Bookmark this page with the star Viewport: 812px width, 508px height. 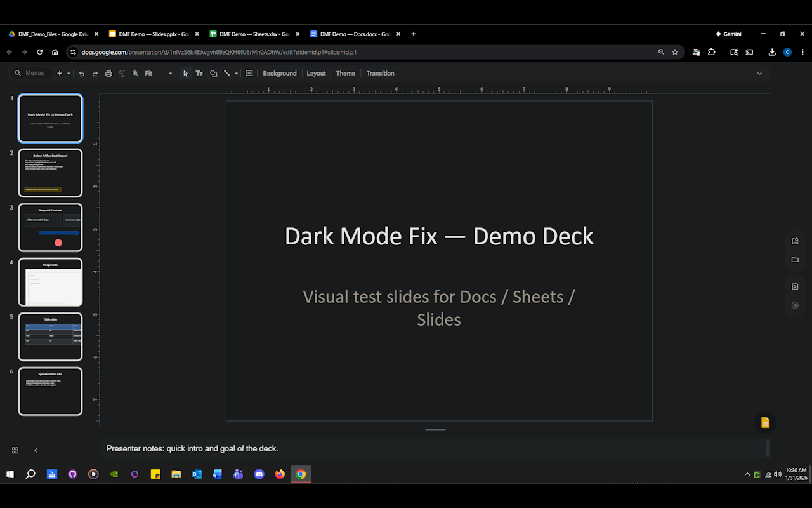[675, 52]
